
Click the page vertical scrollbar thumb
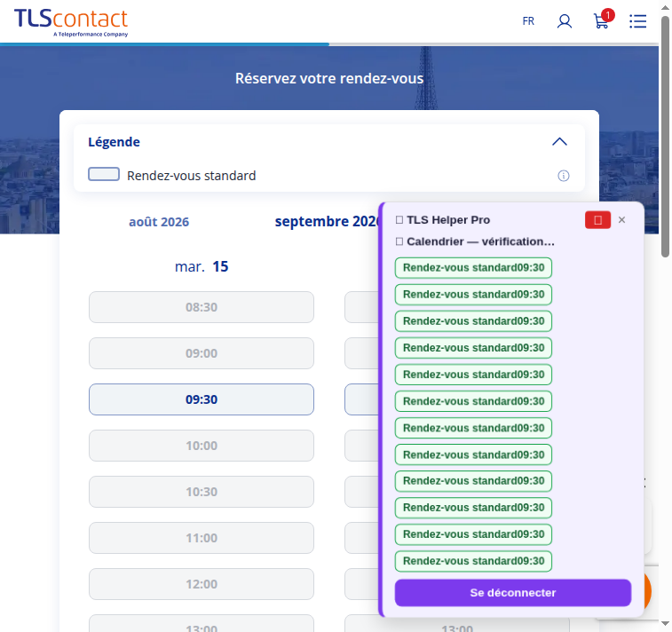tap(665, 137)
